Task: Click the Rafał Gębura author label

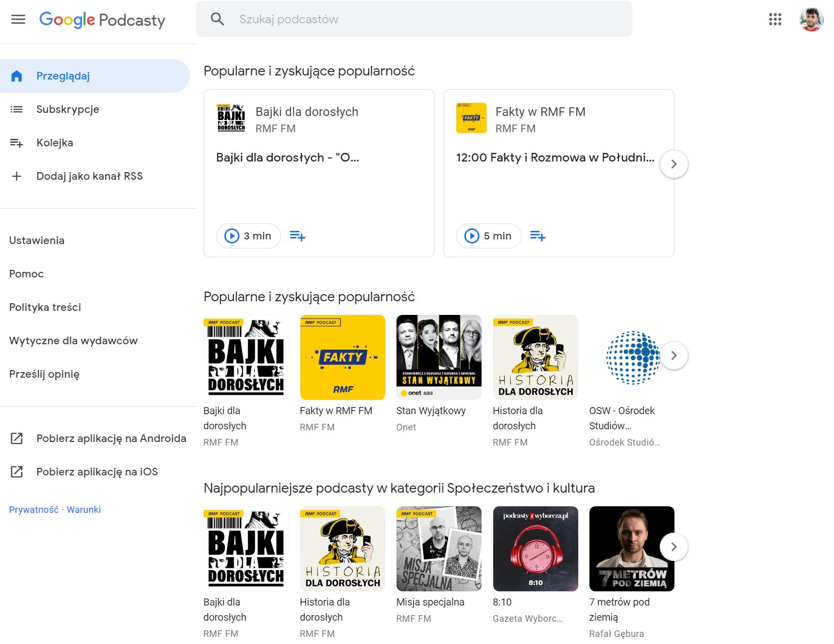Action: [617, 633]
